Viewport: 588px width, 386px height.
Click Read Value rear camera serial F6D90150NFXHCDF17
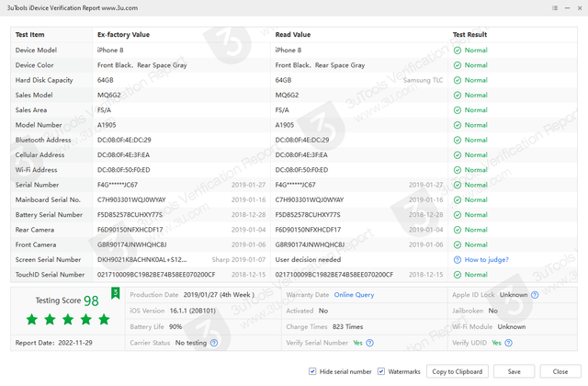(x=308, y=230)
